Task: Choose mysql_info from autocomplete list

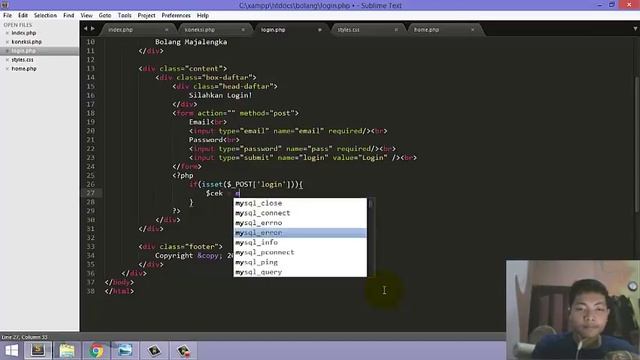Action: click(x=300, y=242)
